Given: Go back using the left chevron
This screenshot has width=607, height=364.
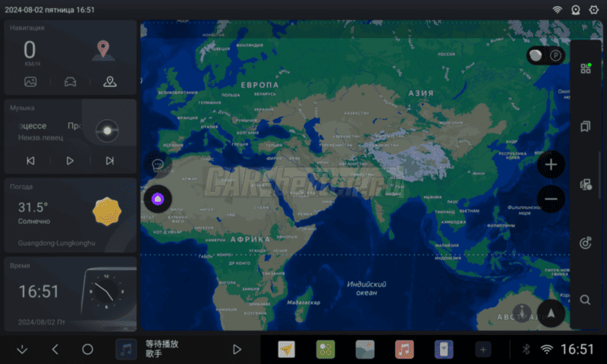Looking at the screenshot, I should click(55, 350).
